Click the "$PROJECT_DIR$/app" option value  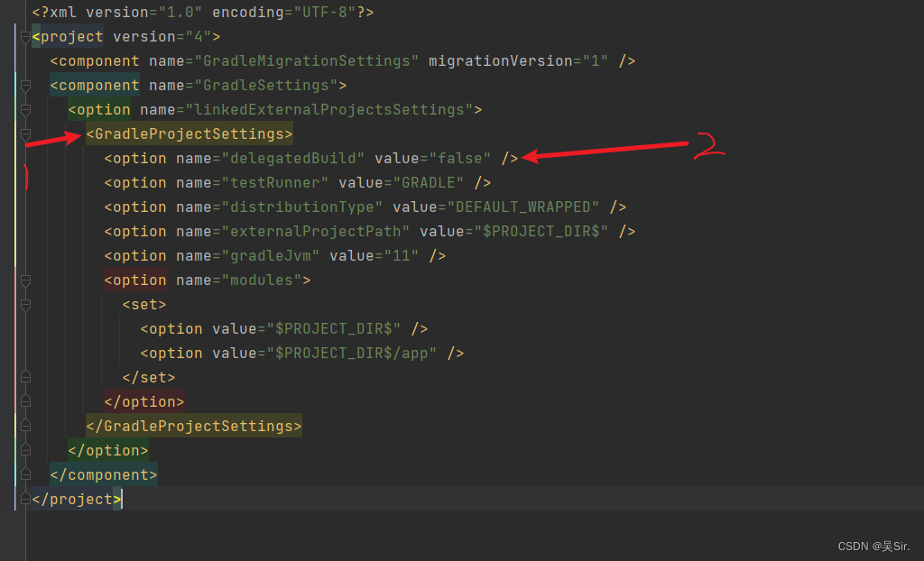tap(351, 353)
